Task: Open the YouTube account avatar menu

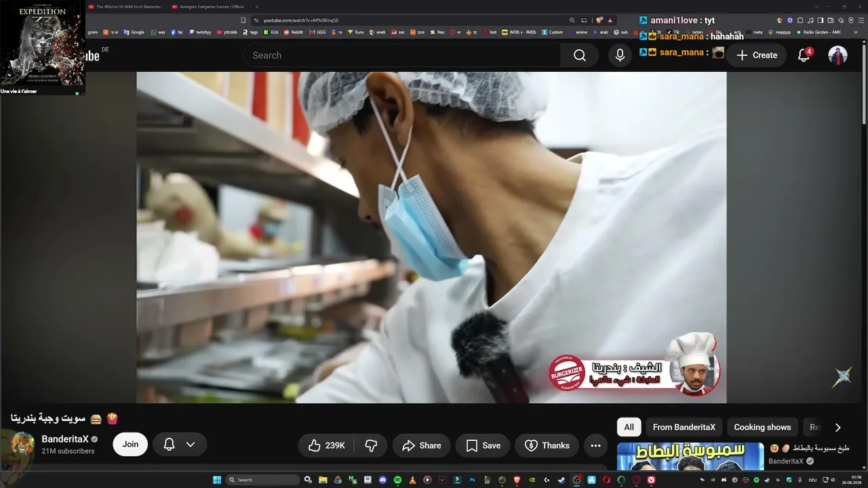Action: pyautogui.click(x=837, y=56)
